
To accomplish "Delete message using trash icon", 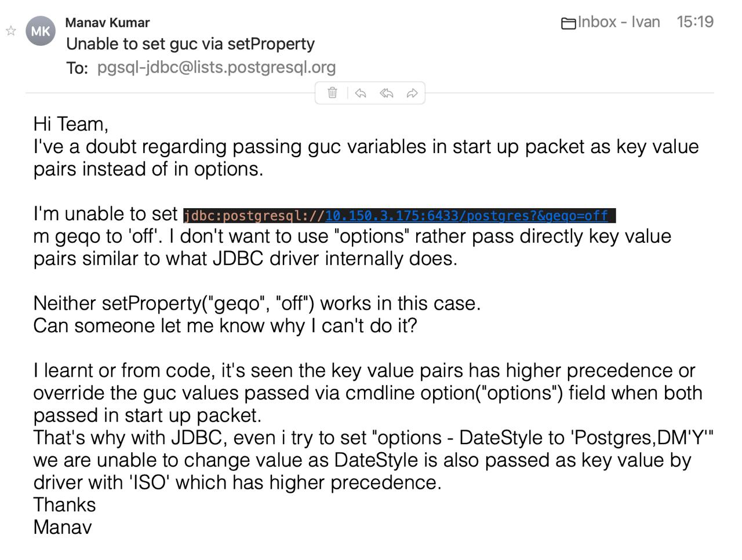I will 332,93.
